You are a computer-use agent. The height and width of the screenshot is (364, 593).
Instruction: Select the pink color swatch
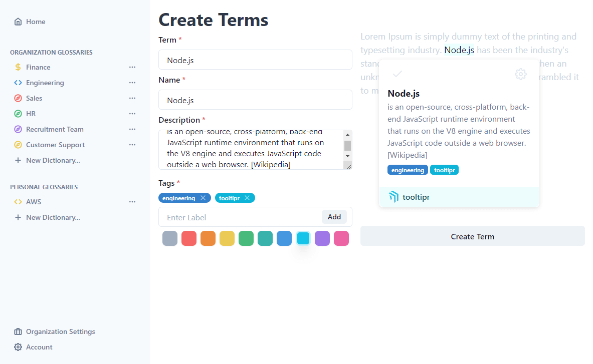(x=341, y=238)
